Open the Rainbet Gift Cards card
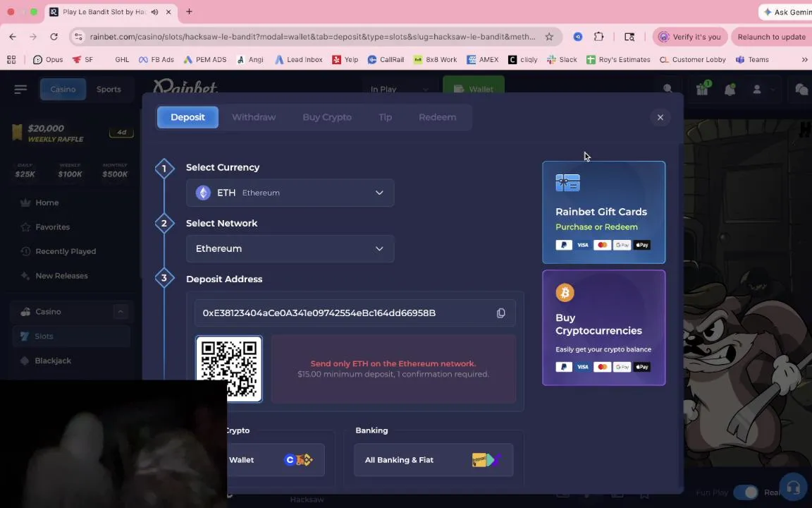812x508 pixels. (603, 212)
